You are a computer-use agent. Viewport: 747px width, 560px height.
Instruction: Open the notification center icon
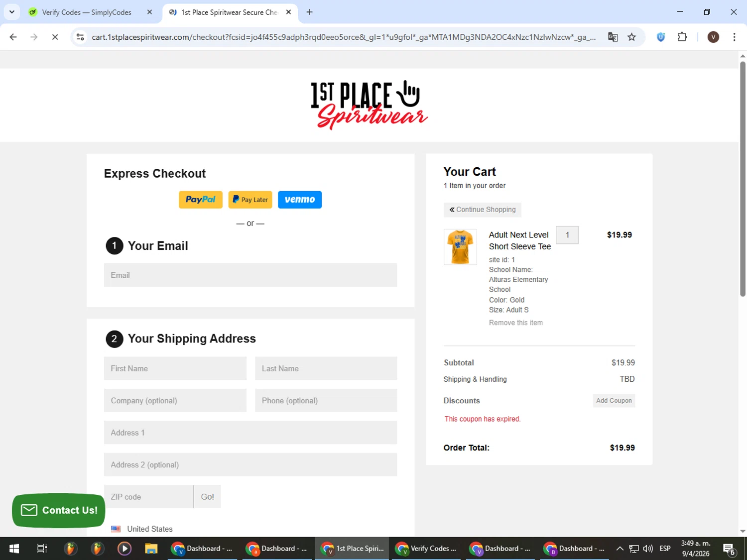(730, 549)
